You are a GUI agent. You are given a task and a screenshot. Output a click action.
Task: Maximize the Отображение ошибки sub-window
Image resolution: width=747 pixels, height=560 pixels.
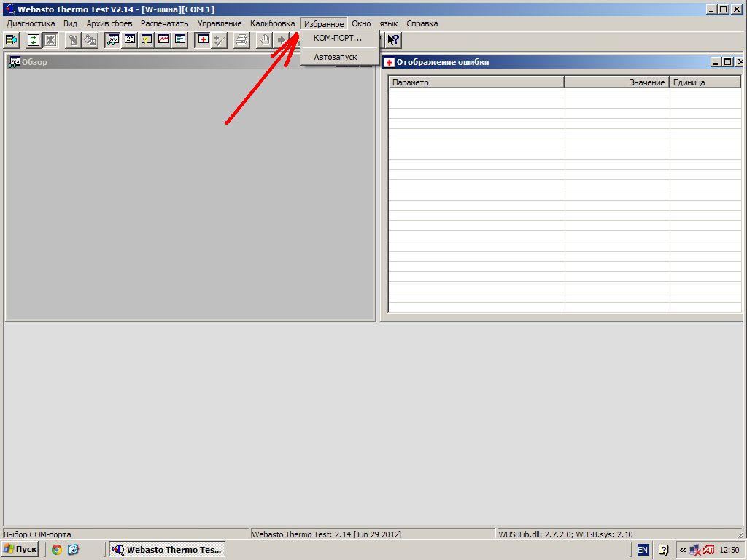pyautogui.click(x=727, y=62)
